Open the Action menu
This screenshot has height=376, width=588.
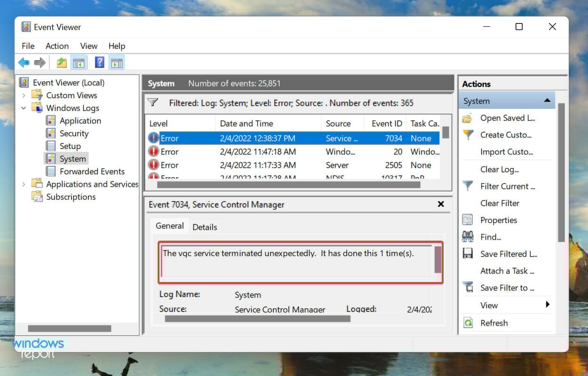coord(57,46)
